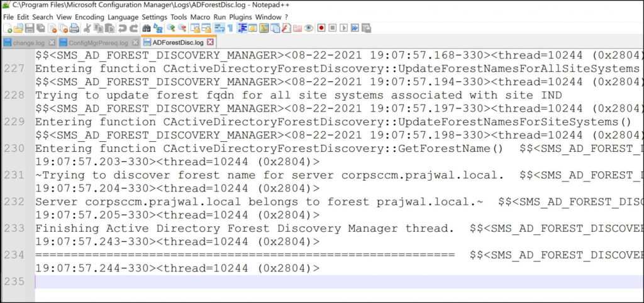Open the Edit menu
Screen dimensions: 644x303
(23, 17)
